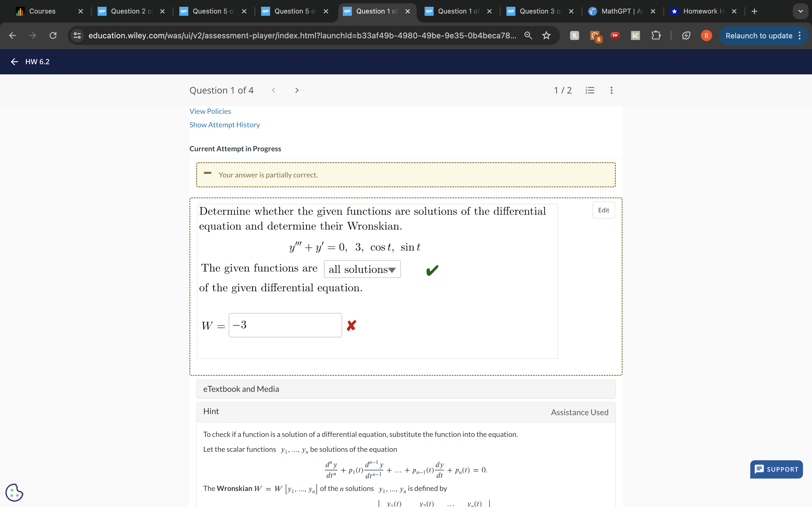Image resolution: width=812 pixels, height=507 pixels.
Task: Select the in-page search magnifier icon
Action: pyautogui.click(x=528, y=35)
